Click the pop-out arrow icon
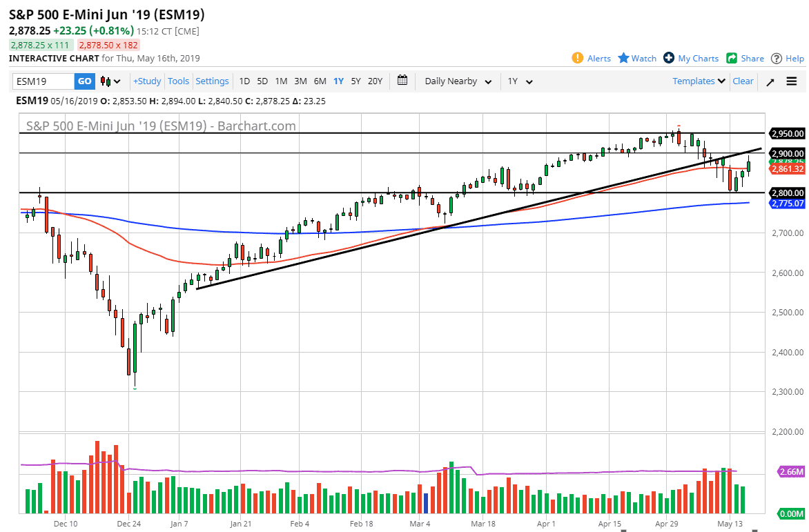809x532 pixels. click(x=770, y=81)
